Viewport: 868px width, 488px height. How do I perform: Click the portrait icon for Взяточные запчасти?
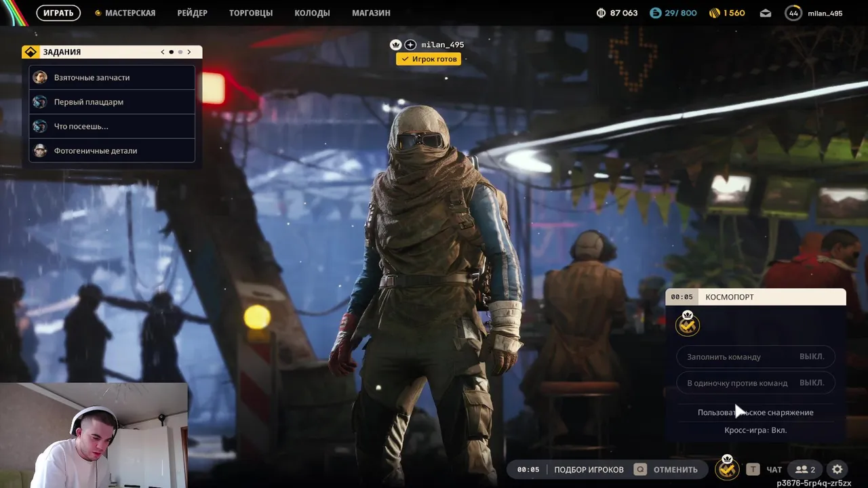(40, 77)
